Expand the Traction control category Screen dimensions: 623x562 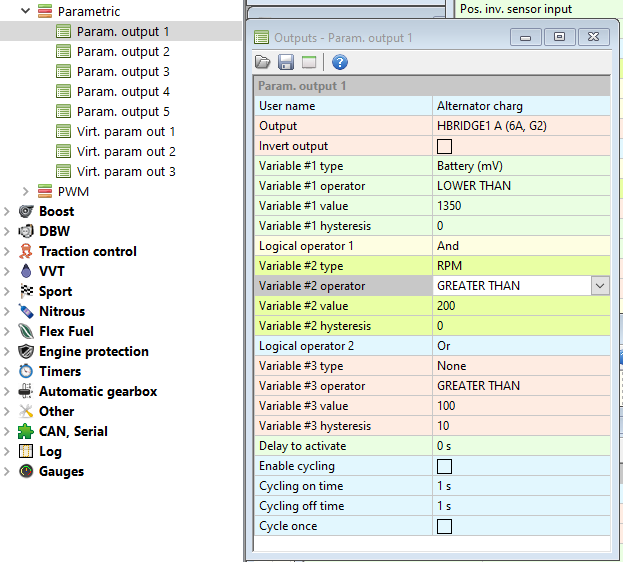coord(6,251)
